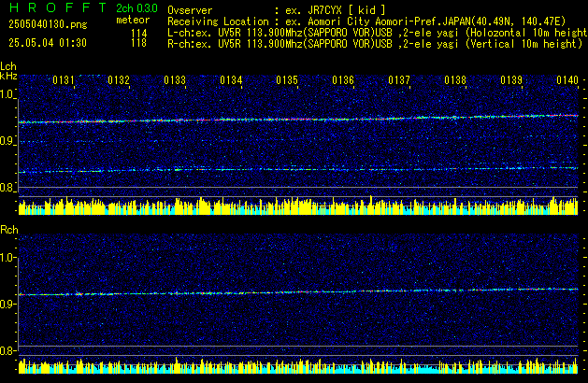Select the 0140 time marker
Viewport: 588px width, 383px height.
(567, 80)
